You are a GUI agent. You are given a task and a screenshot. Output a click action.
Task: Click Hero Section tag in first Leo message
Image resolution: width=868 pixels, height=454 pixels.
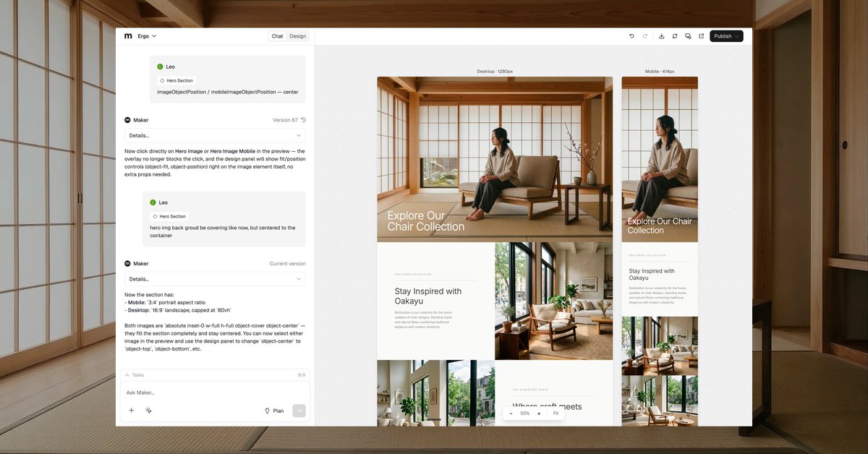[176, 80]
